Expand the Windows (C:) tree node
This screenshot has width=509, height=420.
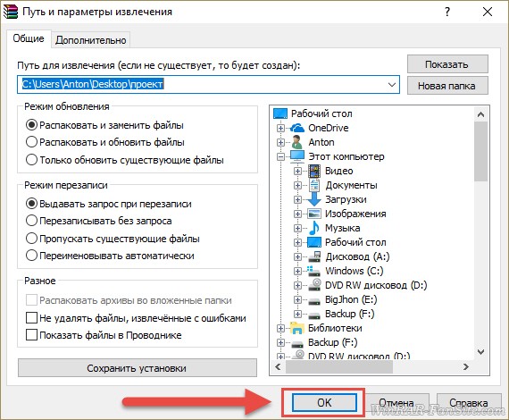(297, 271)
